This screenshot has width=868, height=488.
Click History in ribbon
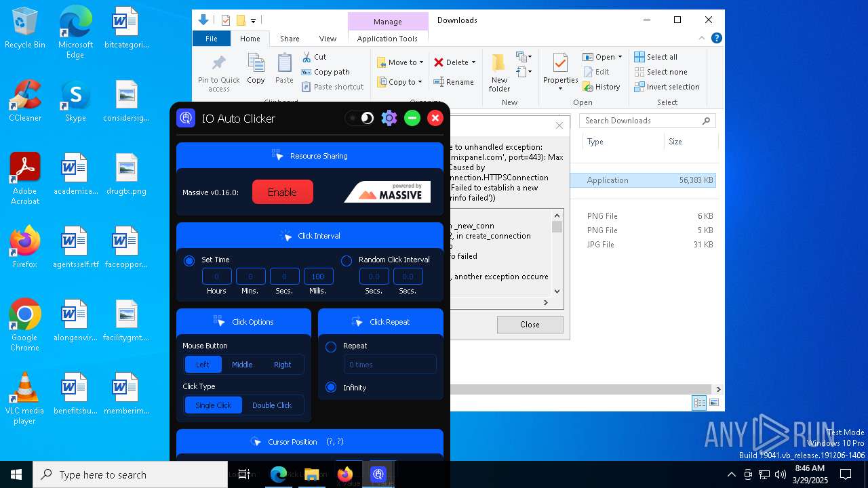pyautogui.click(x=601, y=87)
